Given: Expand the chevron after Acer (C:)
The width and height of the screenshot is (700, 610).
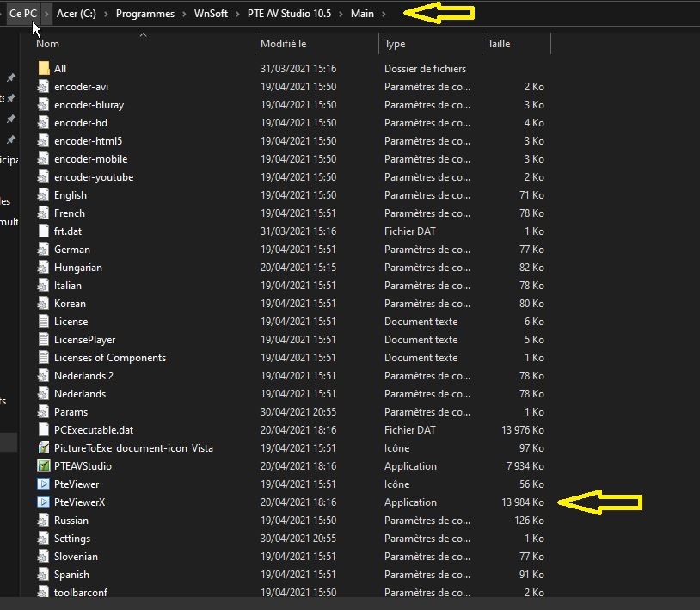Looking at the screenshot, I should 106,14.
